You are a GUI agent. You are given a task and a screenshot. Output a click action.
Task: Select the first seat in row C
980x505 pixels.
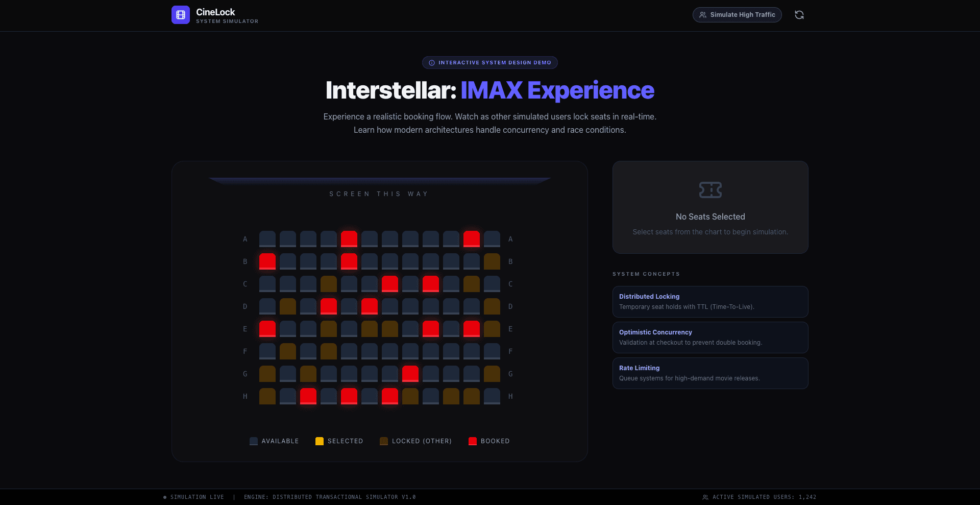coord(267,284)
